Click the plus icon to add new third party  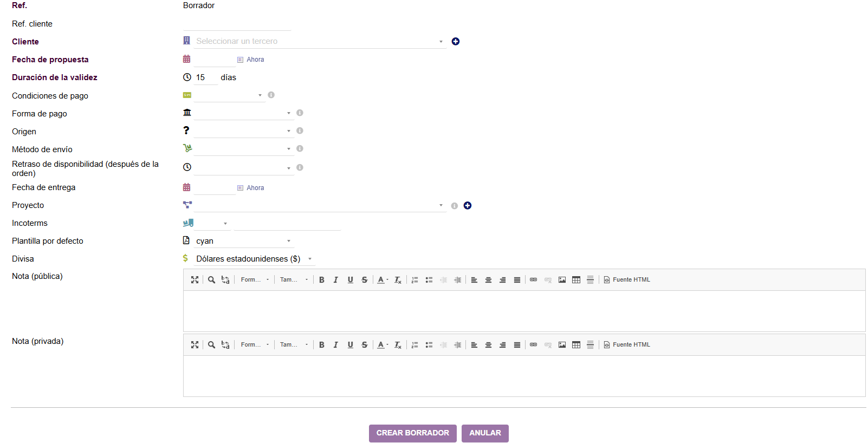(x=456, y=42)
